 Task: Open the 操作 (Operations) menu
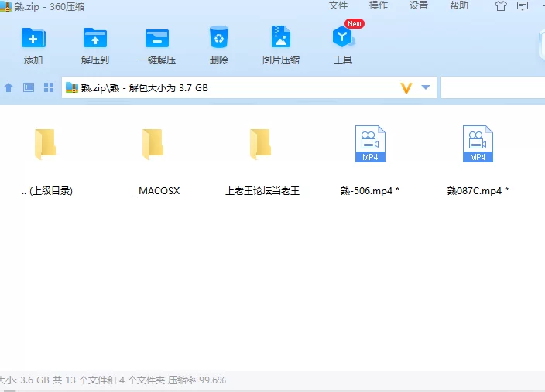point(379,5)
